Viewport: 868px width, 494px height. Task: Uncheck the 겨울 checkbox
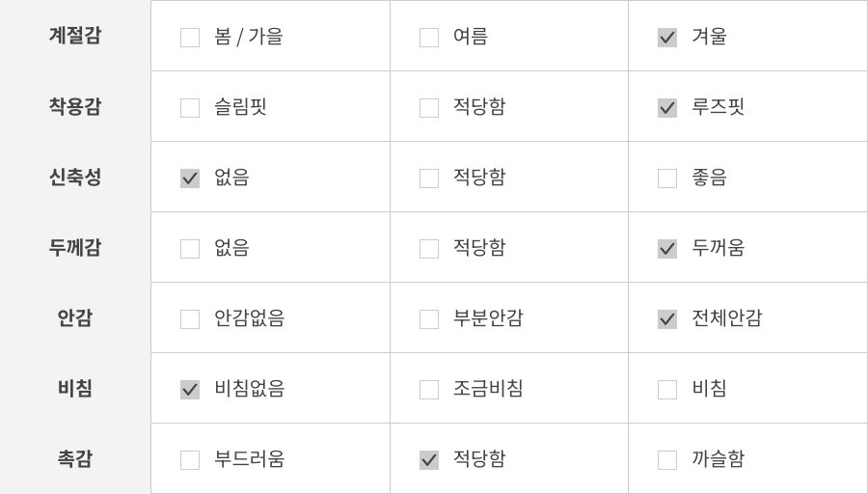click(x=667, y=38)
